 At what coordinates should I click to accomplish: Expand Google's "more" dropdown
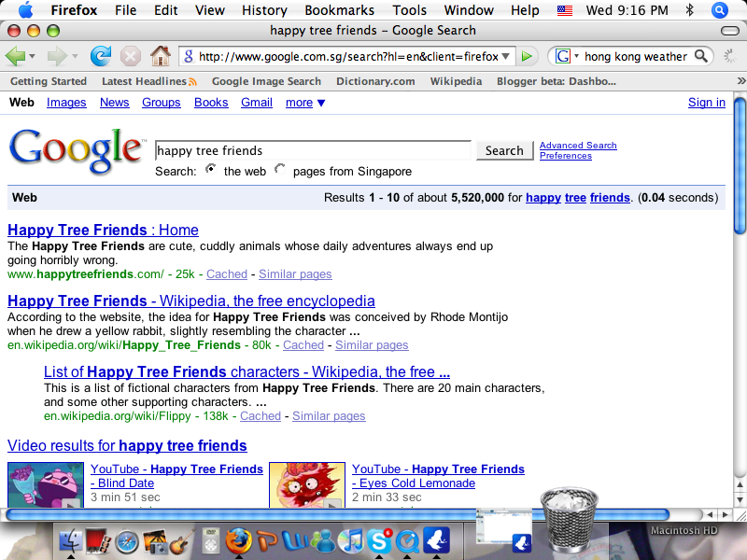pyautogui.click(x=305, y=103)
